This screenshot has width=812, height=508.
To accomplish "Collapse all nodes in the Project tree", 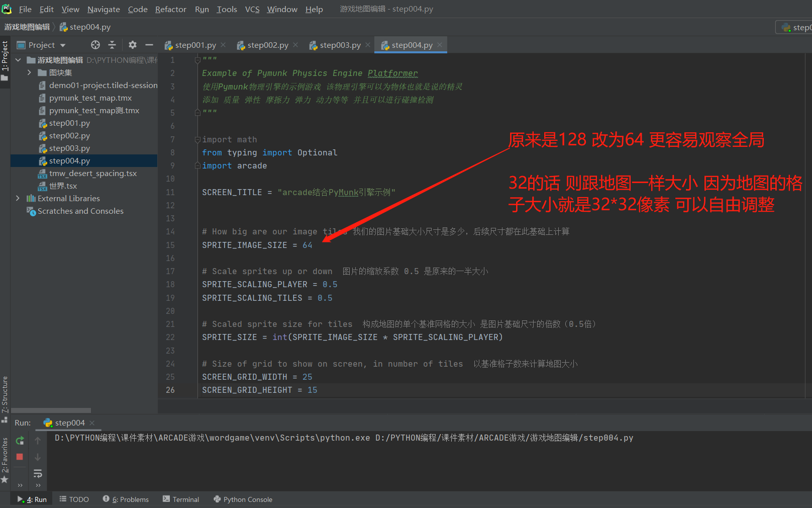I will tap(113, 44).
